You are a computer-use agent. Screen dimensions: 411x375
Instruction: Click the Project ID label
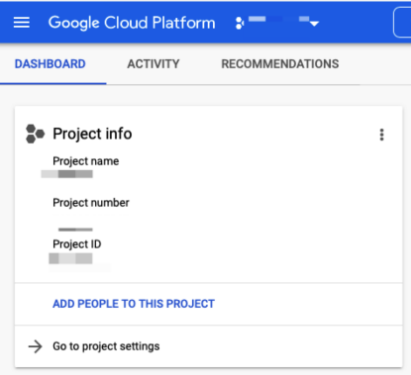77,244
